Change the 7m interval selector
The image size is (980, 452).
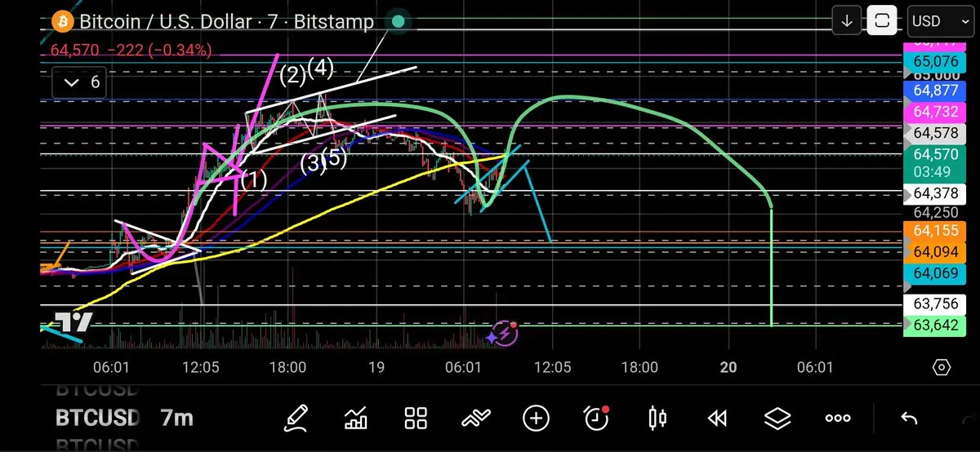[177, 419]
